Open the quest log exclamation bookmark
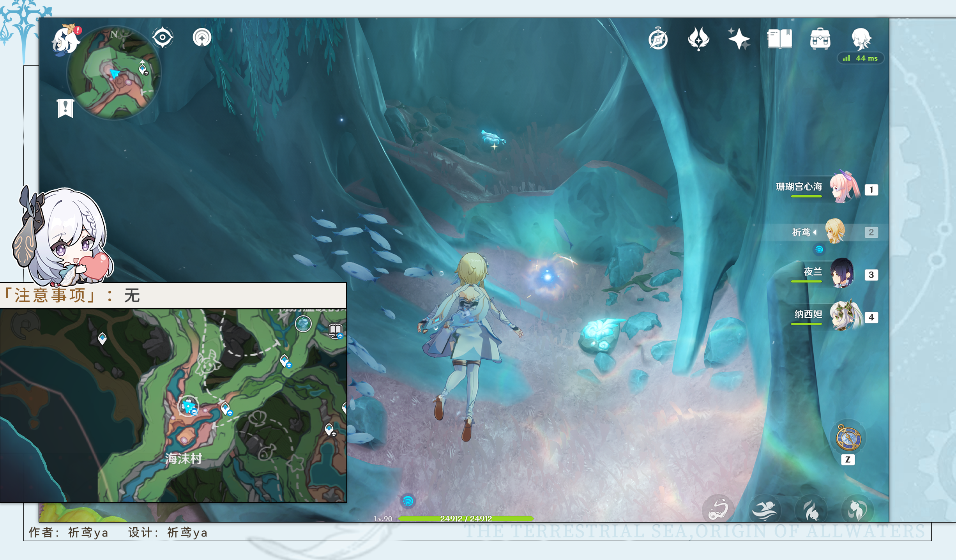This screenshot has width=956, height=560. 65,108
